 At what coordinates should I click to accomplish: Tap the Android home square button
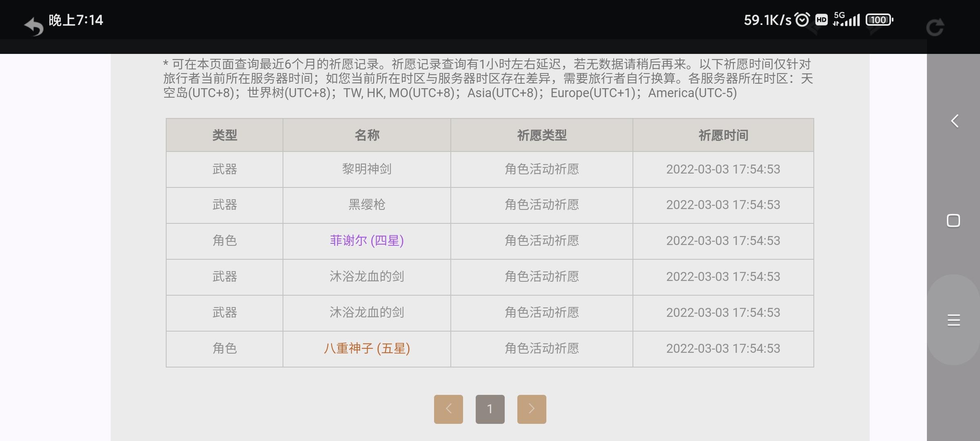click(953, 220)
